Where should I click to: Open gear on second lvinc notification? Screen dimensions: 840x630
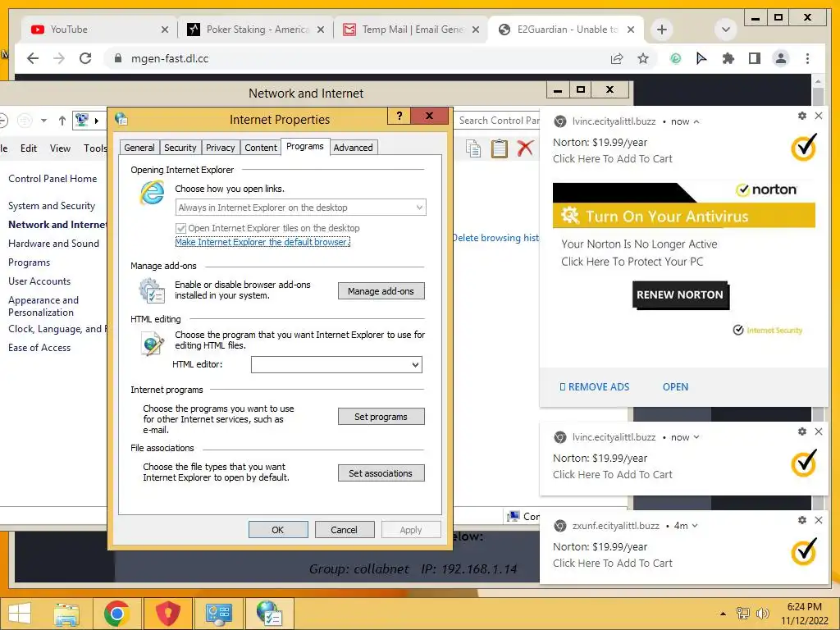802,431
